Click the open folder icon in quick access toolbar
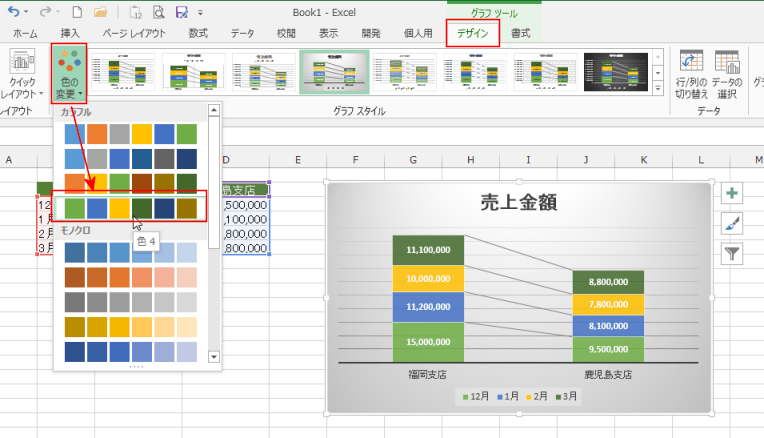 tap(101, 13)
